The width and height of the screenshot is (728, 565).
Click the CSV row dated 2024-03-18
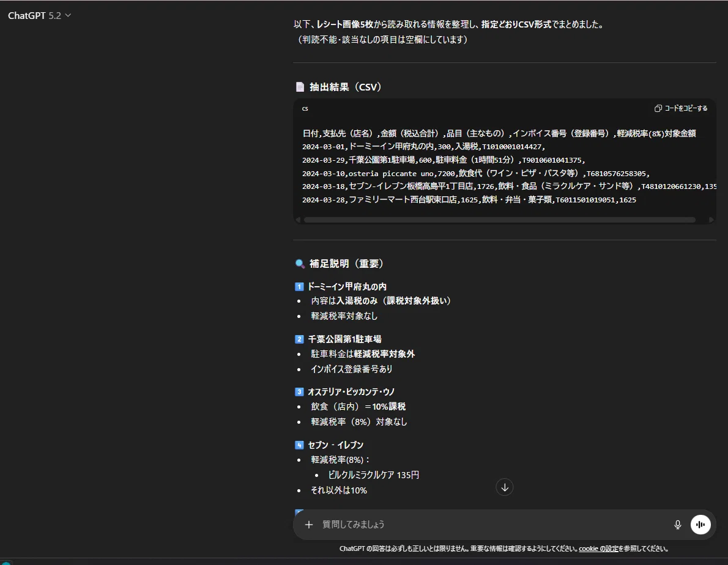509,186
